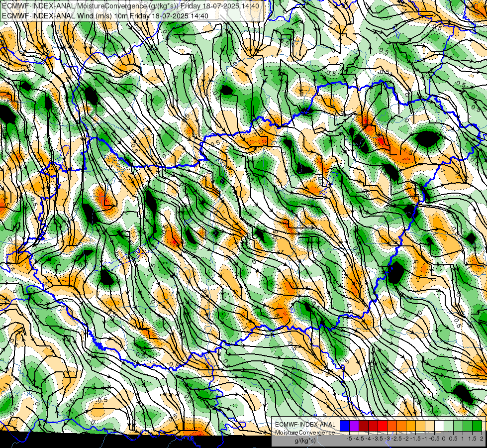This screenshot has width=487, height=448.
Task: Choose the darkest green legend swatch
Action: click(477, 426)
